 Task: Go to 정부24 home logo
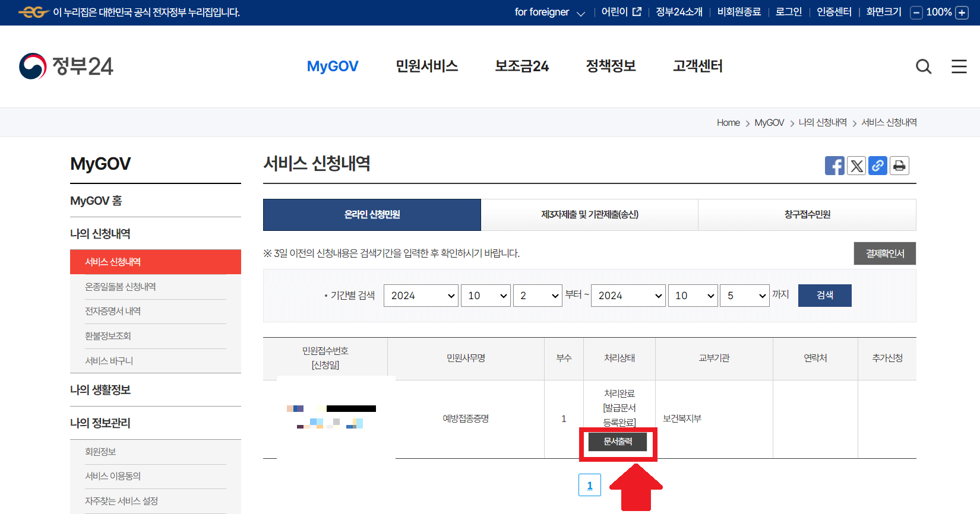pyautogui.click(x=66, y=66)
